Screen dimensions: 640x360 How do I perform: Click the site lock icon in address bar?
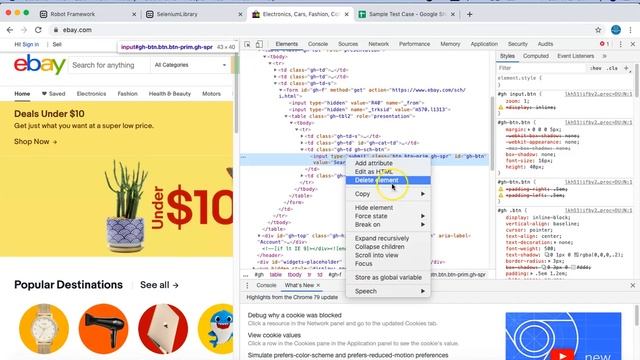(56, 30)
